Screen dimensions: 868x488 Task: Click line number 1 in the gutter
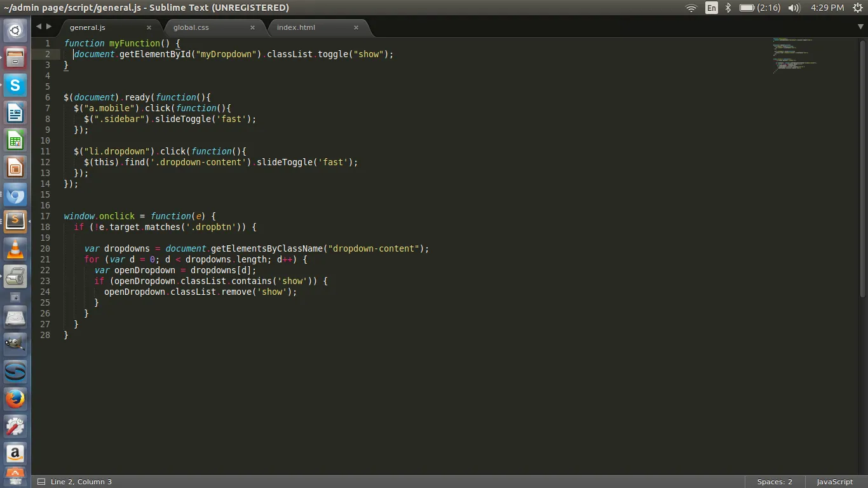pos(48,43)
